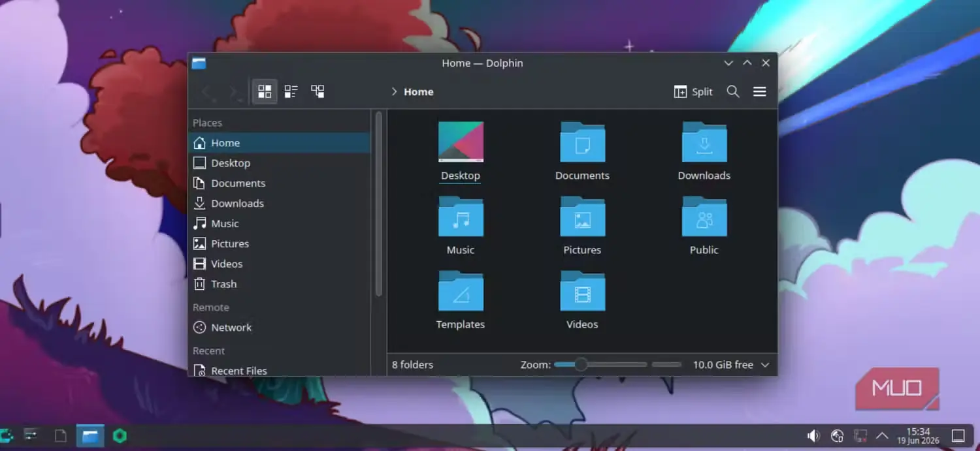Click Home in the location breadcrumb

[418, 92]
